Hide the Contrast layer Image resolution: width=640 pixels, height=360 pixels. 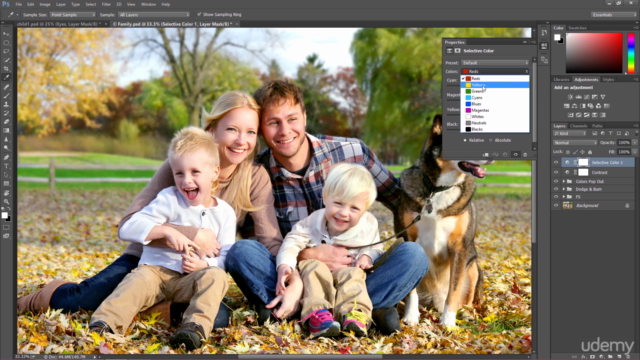[x=556, y=173]
